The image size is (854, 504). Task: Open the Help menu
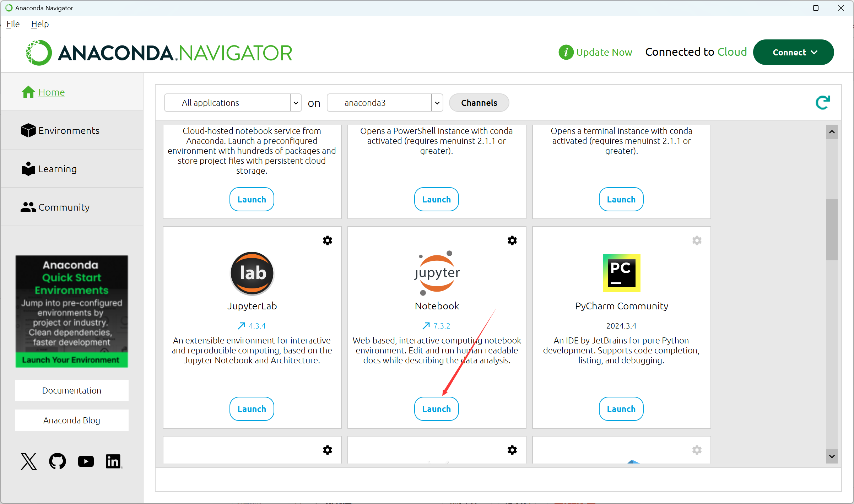40,24
